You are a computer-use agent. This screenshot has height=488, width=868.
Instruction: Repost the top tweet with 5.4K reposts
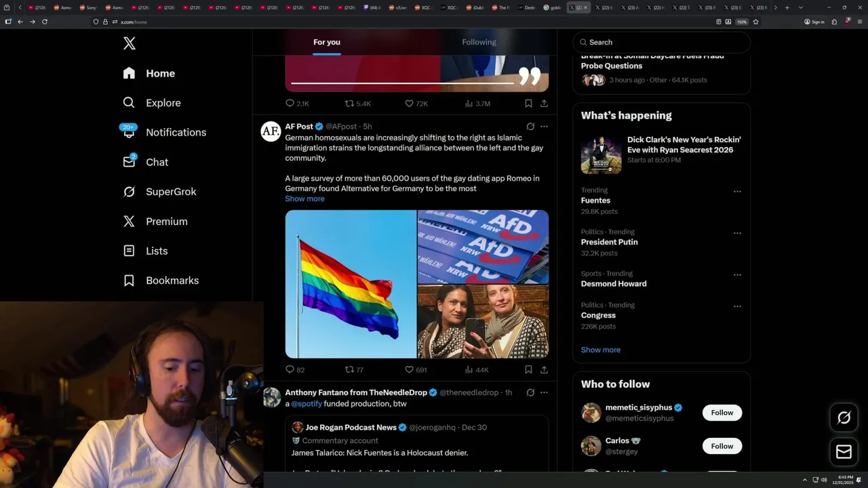click(x=357, y=104)
